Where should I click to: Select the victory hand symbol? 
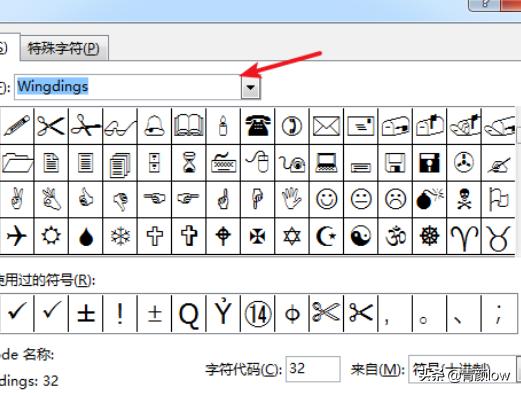[17, 199]
